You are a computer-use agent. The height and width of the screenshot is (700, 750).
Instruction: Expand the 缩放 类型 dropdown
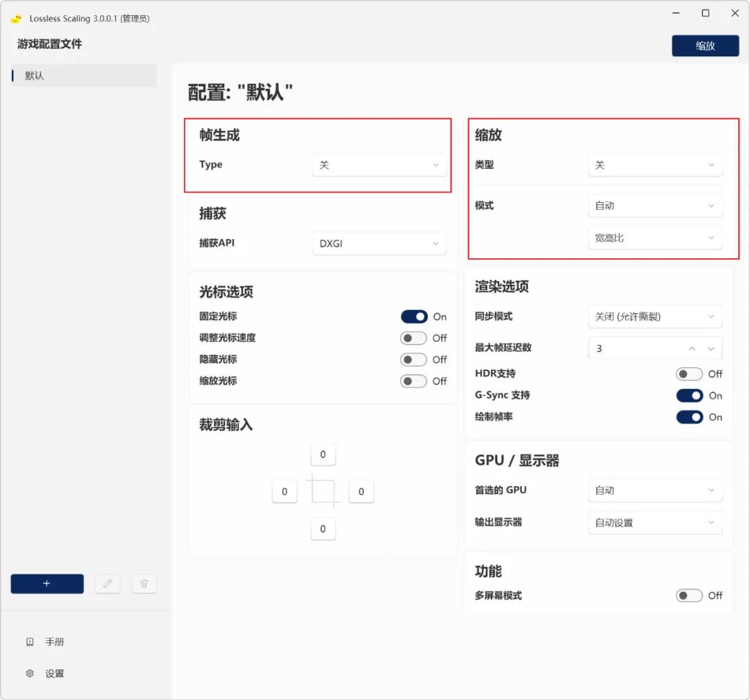(655, 165)
